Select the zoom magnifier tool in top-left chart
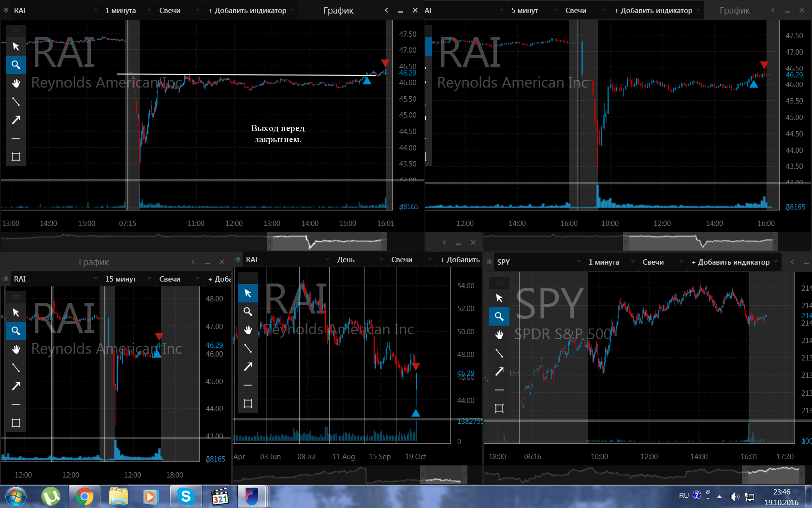Screen dimensions: 812x508 [16, 64]
